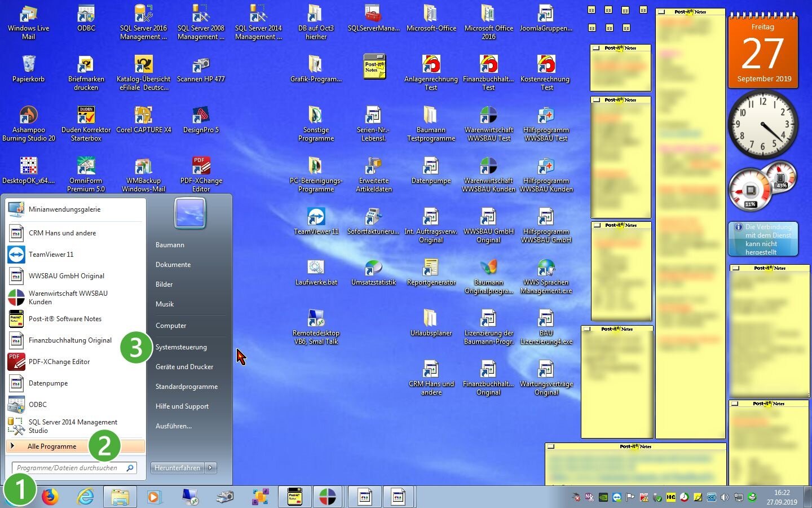Open Sofortfakturierung desktop icon
This screenshot has width=812, height=508.
(x=373, y=221)
